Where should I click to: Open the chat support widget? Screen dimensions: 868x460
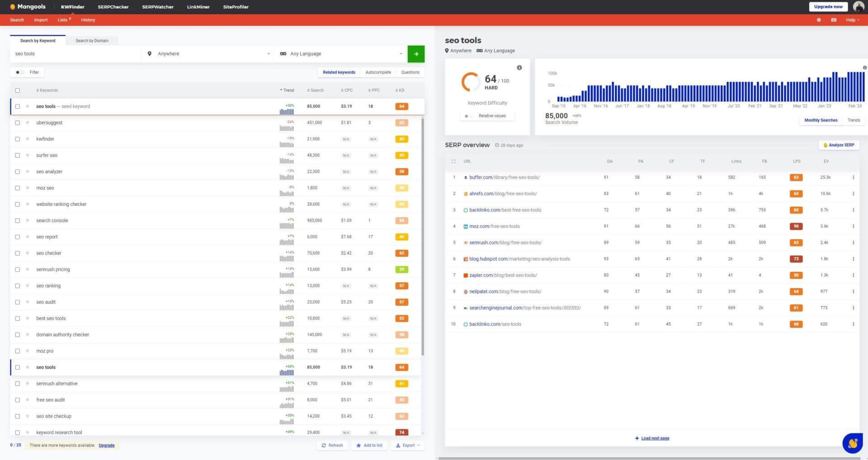pos(852,443)
